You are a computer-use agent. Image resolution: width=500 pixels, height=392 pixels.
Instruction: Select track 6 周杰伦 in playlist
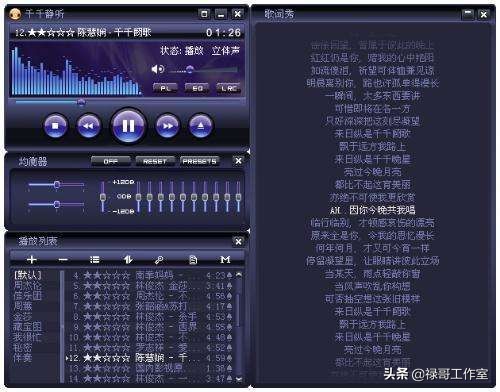click(150, 296)
